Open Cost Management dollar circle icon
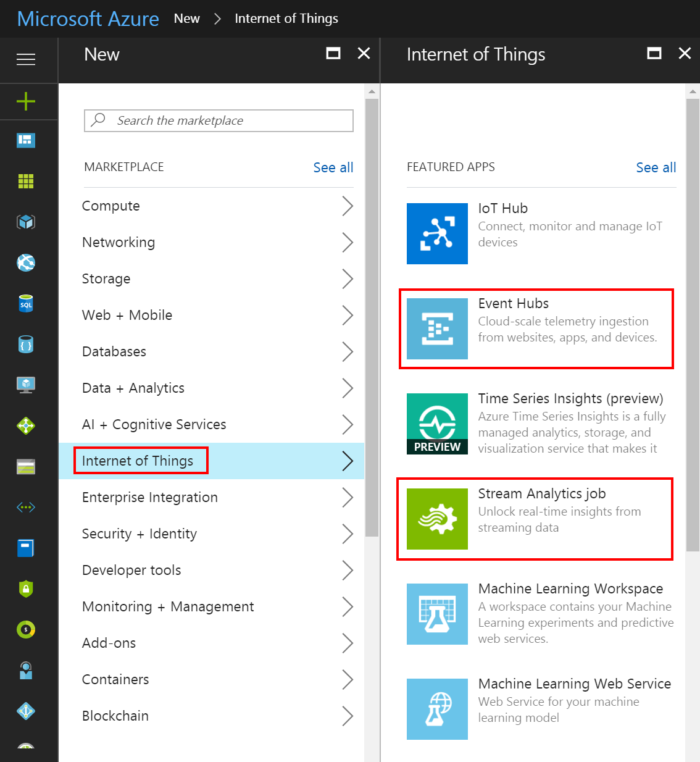Image resolution: width=700 pixels, height=762 pixels. tap(26, 629)
